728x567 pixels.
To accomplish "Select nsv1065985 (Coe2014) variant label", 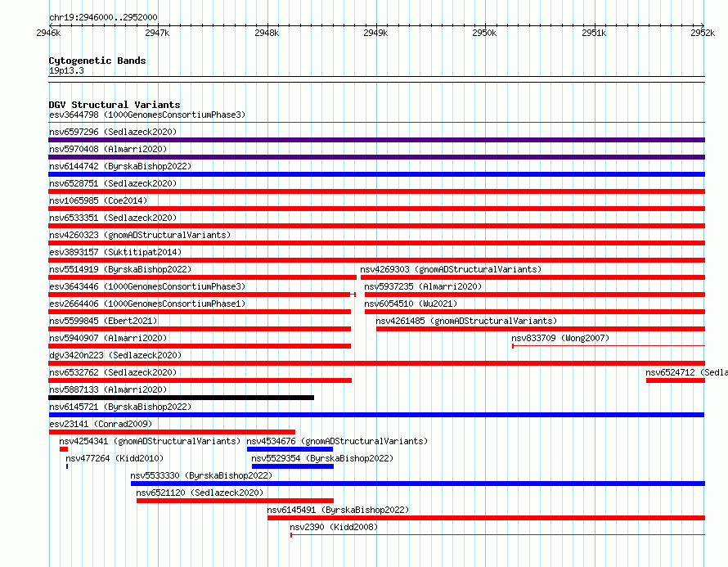I will click(x=98, y=200).
